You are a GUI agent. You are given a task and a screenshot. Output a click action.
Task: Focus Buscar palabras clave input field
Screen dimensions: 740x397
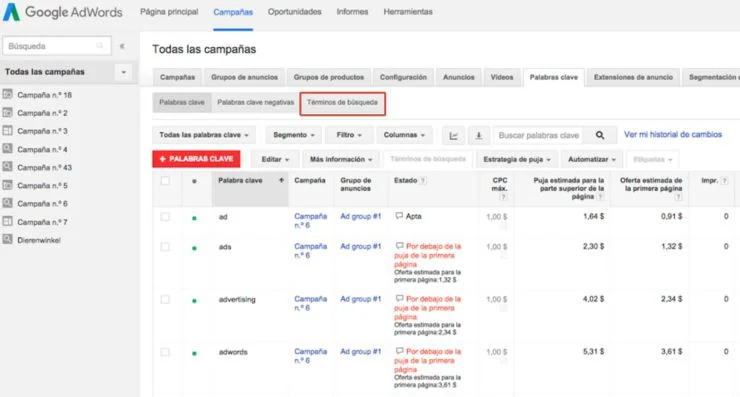[x=538, y=135]
